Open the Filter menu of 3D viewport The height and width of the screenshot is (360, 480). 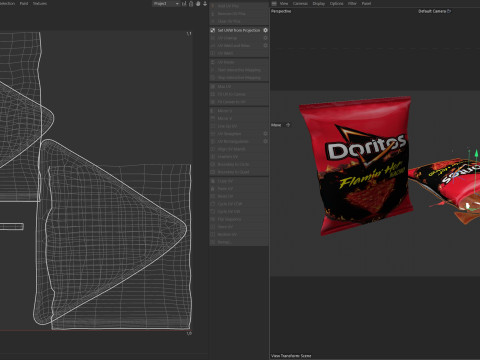(352, 4)
